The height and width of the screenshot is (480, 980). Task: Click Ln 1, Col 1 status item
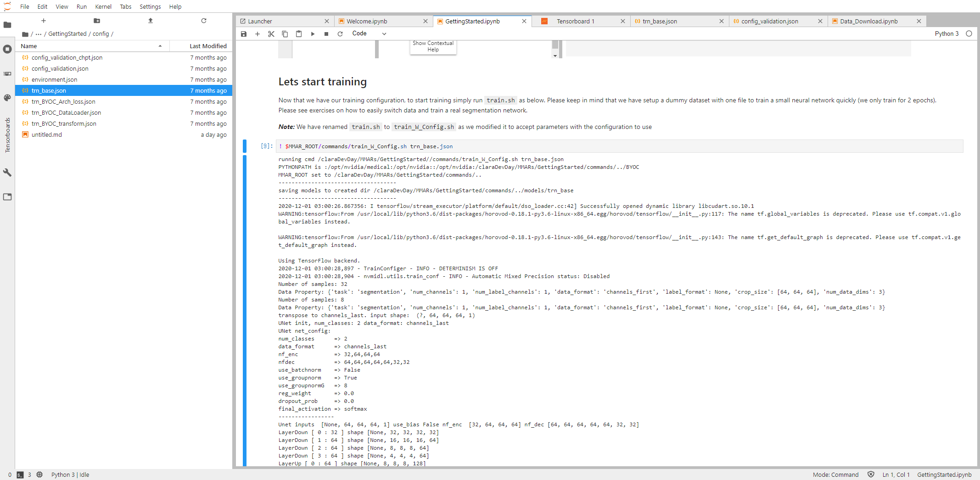point(896,474)
